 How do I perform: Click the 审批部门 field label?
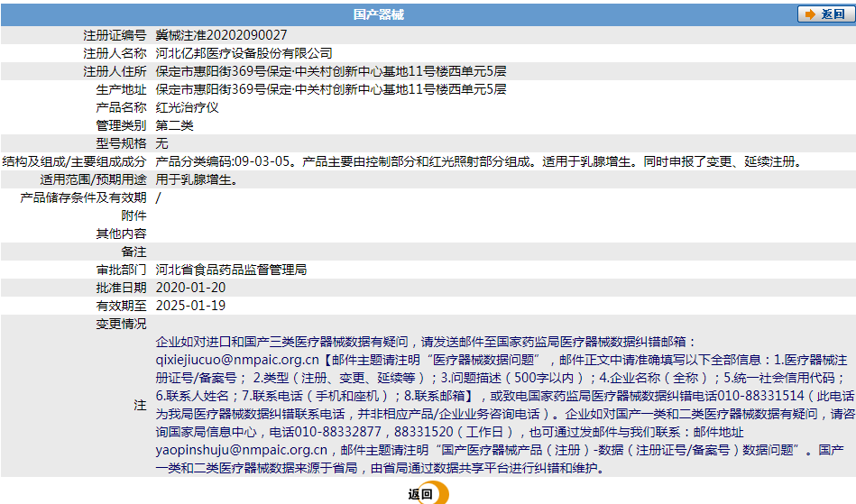(121, 270)
